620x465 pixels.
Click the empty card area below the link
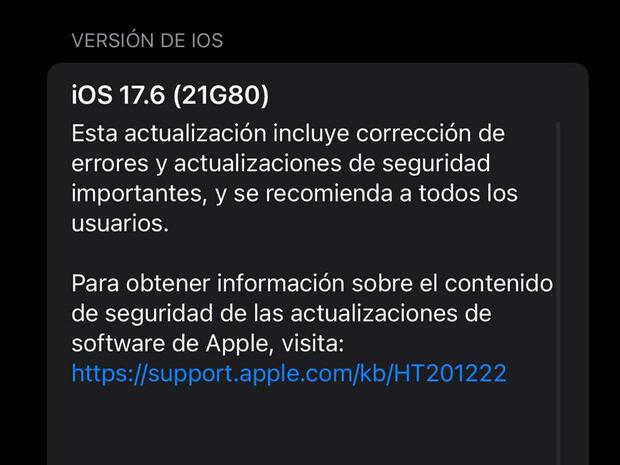(301, 427)
